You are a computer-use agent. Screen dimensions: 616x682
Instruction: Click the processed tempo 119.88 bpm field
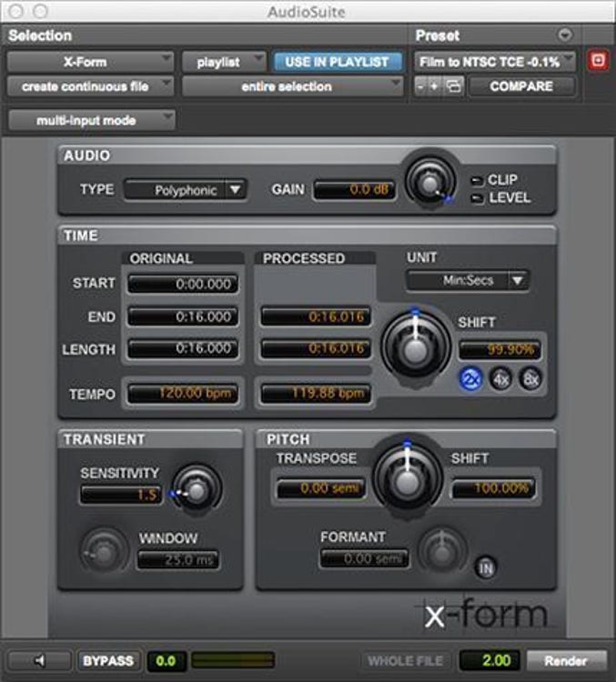coord(315,394)
